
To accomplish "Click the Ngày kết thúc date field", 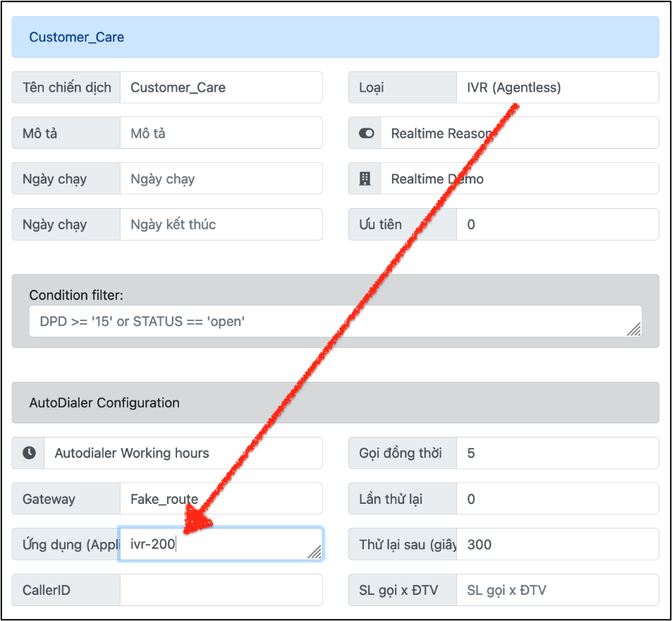I will (x=221, y=224).
